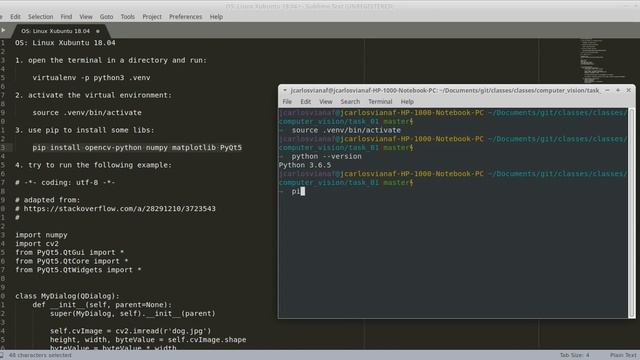Screen dimensions: 640x360
Task: Open Tab Size setting in status bar
Action: coord(574,355)
